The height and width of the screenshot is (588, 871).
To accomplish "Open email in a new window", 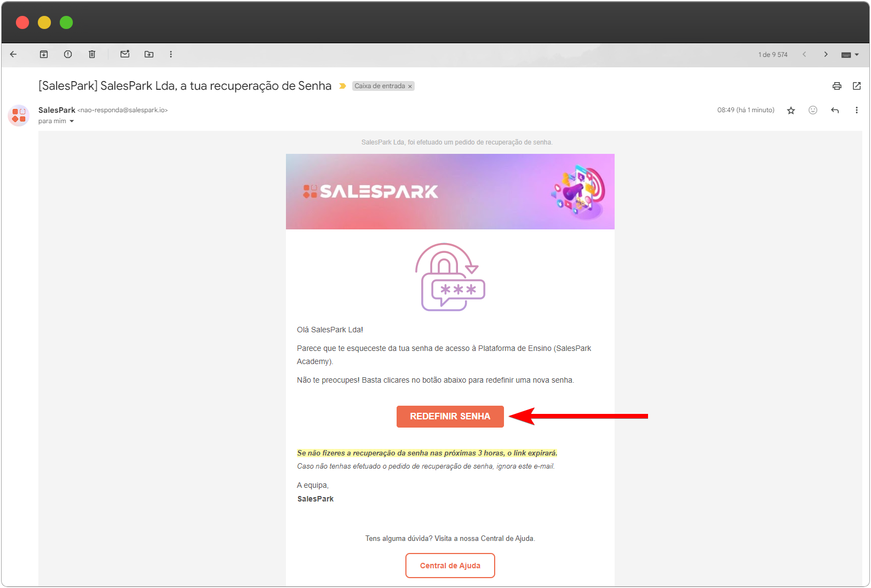I will click(857, 86).
